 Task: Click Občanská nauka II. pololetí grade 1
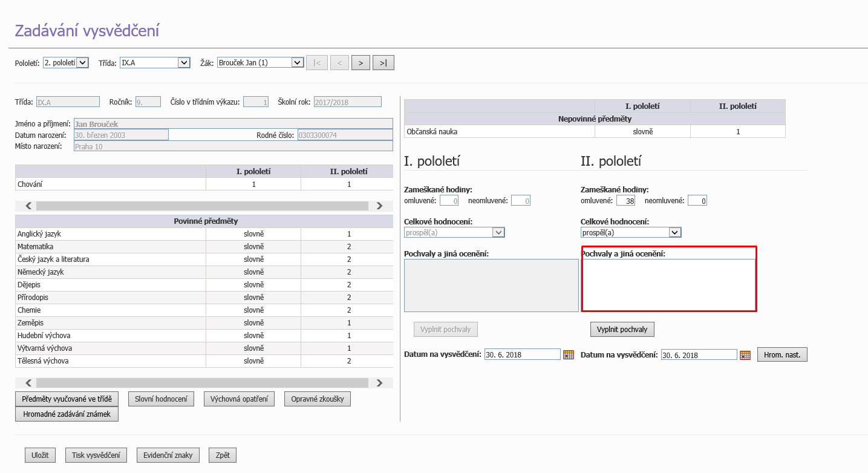pos(738,131)
